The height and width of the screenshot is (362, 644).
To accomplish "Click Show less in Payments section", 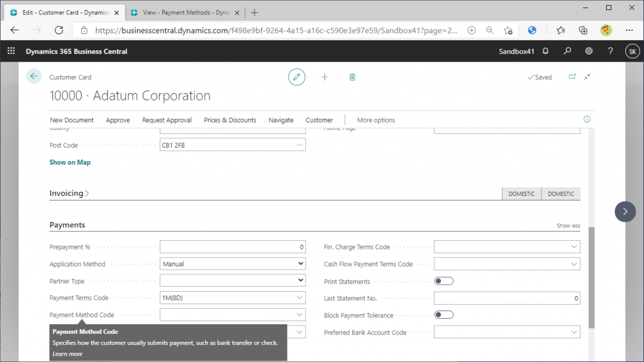I will (x=568, y=226).
